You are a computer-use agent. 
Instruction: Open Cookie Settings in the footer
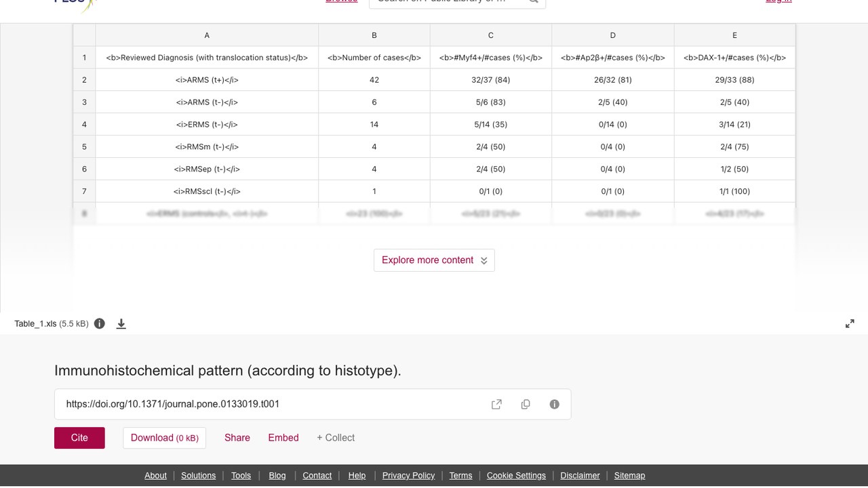[516, 476]
